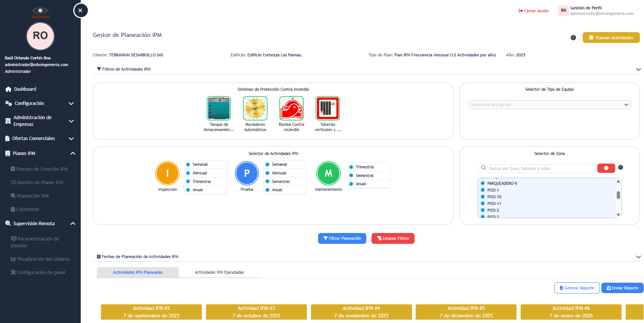Open the Selector de Tipo de Equipo dropdown
The image size is (644, 323).
tap(549, 105)
